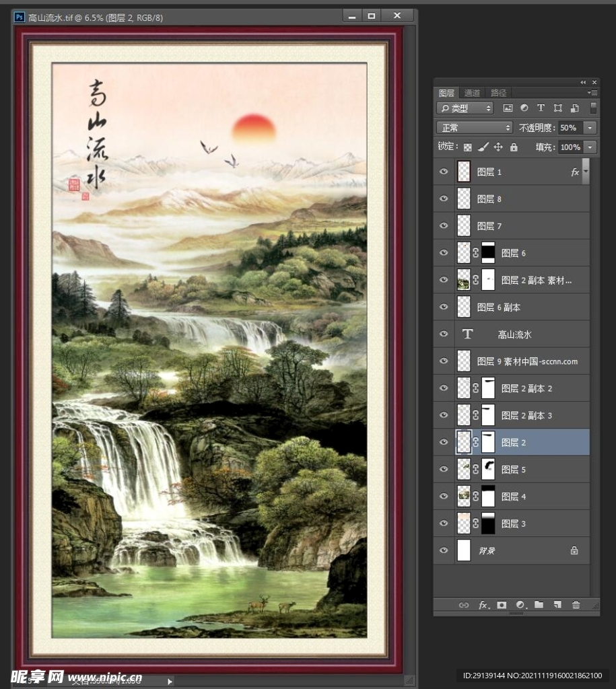Open the Layers panel flyout menu
The height and width of the screenshot is (689, 616).
592,92
